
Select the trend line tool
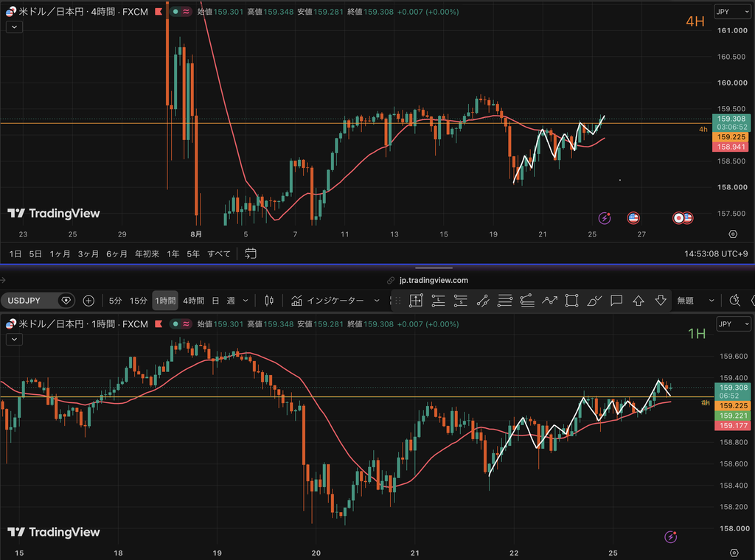click(x=482, y=301)
